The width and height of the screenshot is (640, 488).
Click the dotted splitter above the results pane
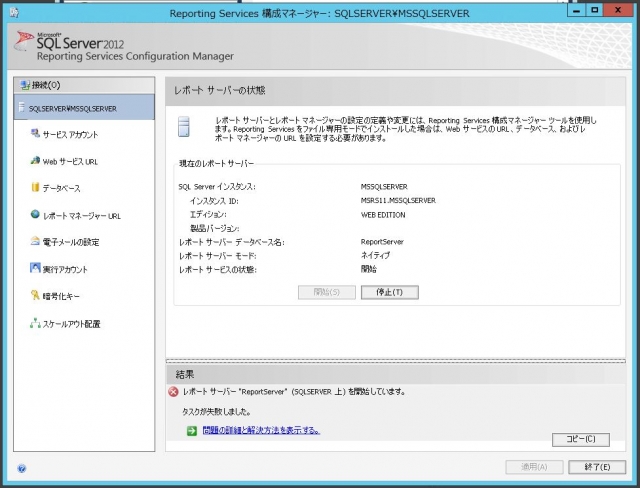click(x=396, y=361)
